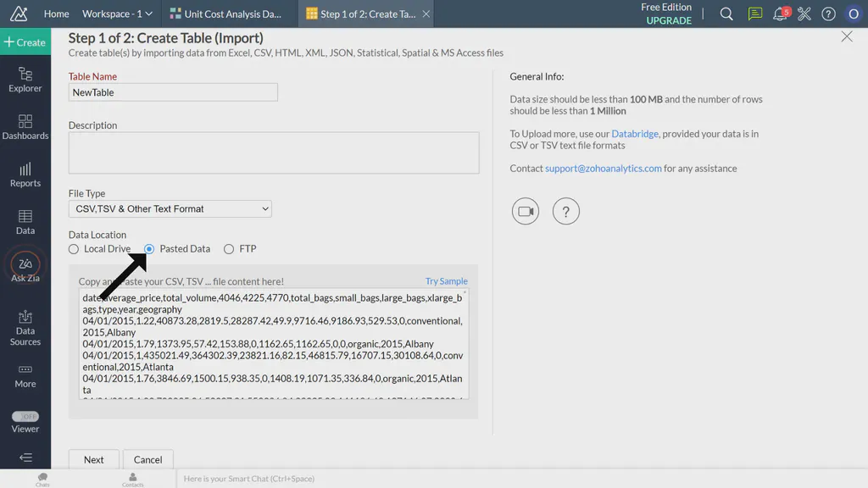Image resolution: width=868 pixels, height=488 pixels.
Task: Select the Local Drive radio button
Action: (x=74, y=248)
